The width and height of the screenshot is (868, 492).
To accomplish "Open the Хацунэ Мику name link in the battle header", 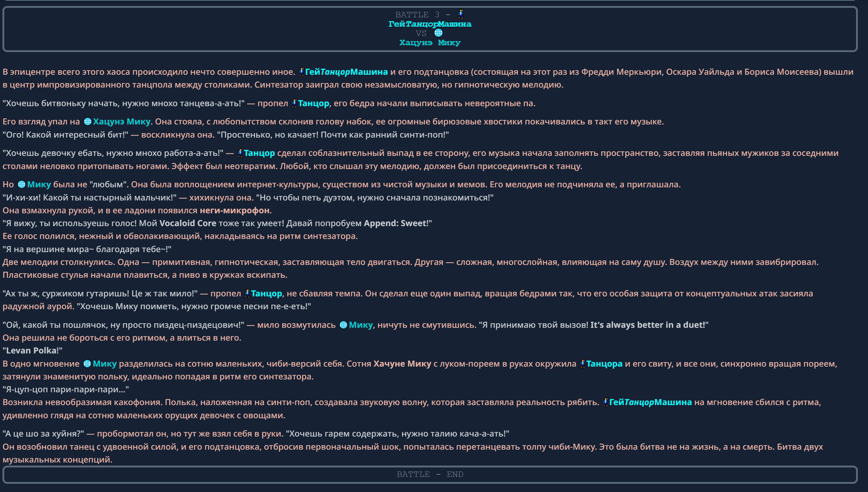I will click(430, 43).
